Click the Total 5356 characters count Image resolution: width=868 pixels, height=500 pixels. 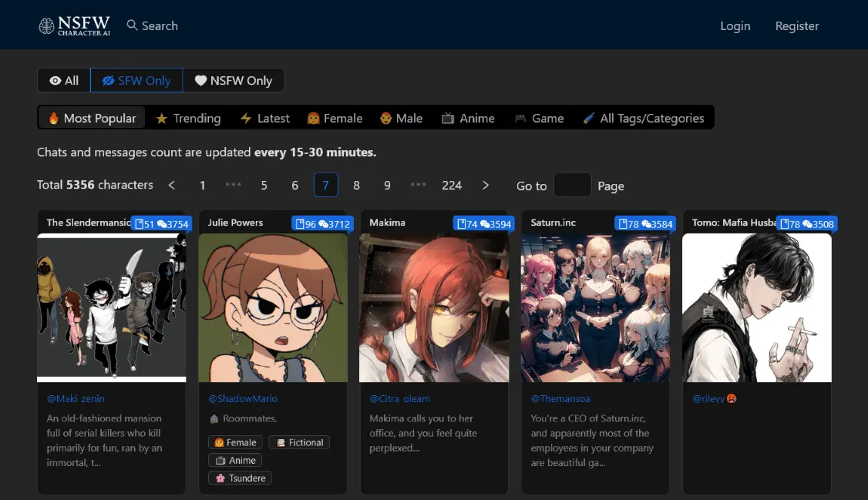click(95, 185)
